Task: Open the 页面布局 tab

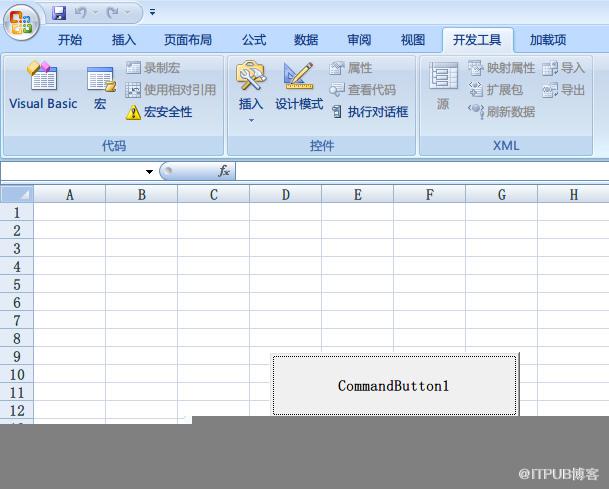Action: [188, 40]
